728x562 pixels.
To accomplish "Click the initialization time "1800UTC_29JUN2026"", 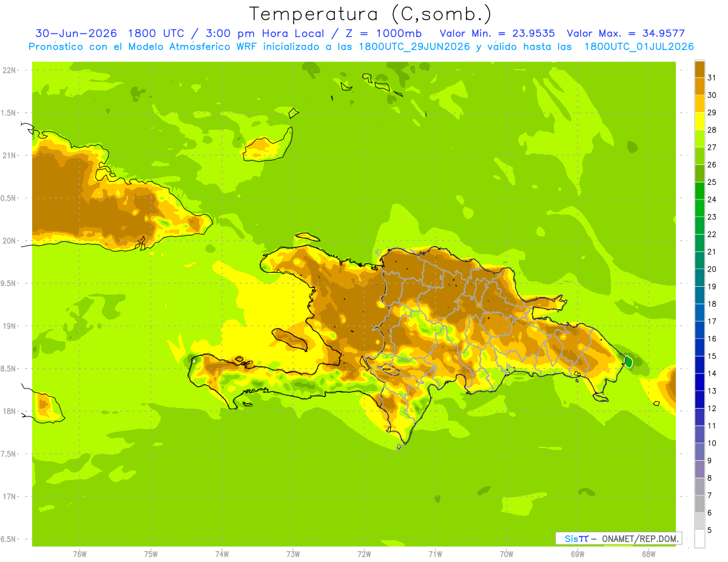I will 414,47.
